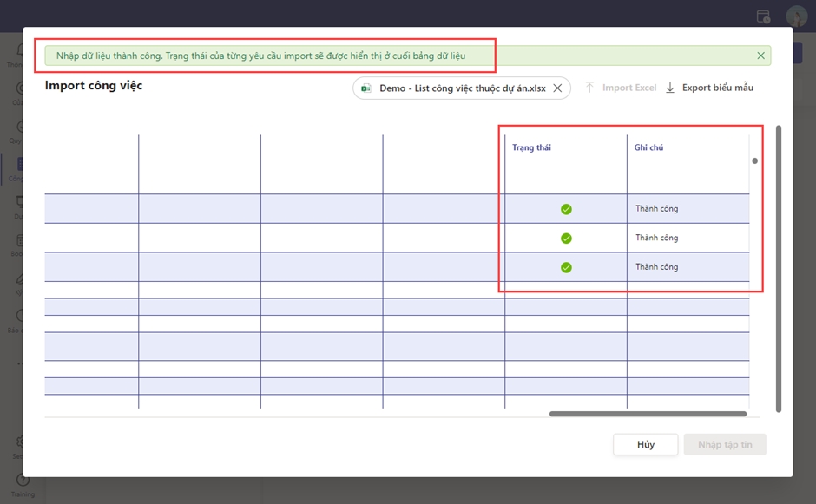Click the second row green success checkmark
Viewport: 816px width, 504px height.
(566, 238)
